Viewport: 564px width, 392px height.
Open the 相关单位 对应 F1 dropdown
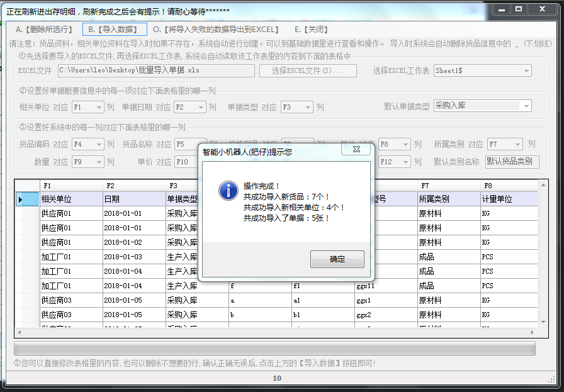[x=98, y=107]
